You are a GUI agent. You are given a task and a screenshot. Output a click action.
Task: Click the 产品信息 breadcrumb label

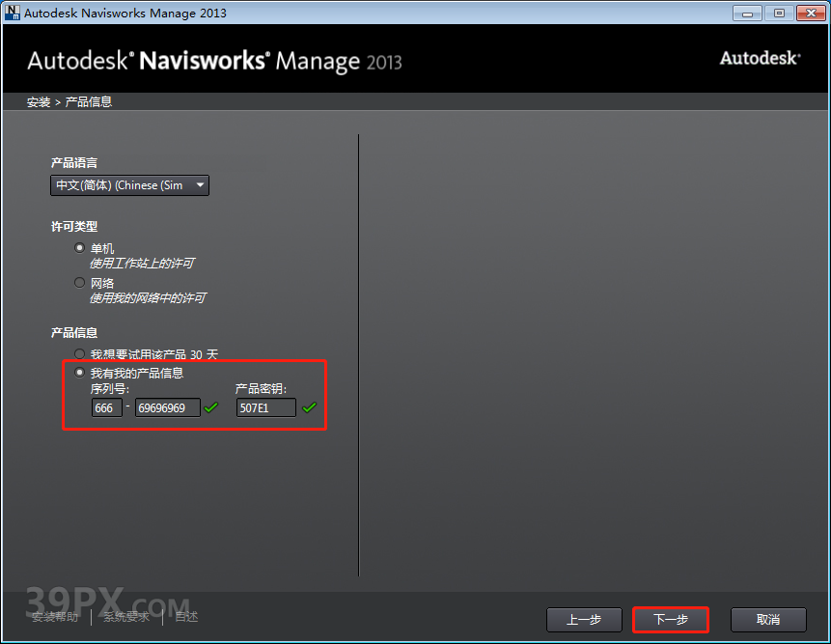click(85, 100)
